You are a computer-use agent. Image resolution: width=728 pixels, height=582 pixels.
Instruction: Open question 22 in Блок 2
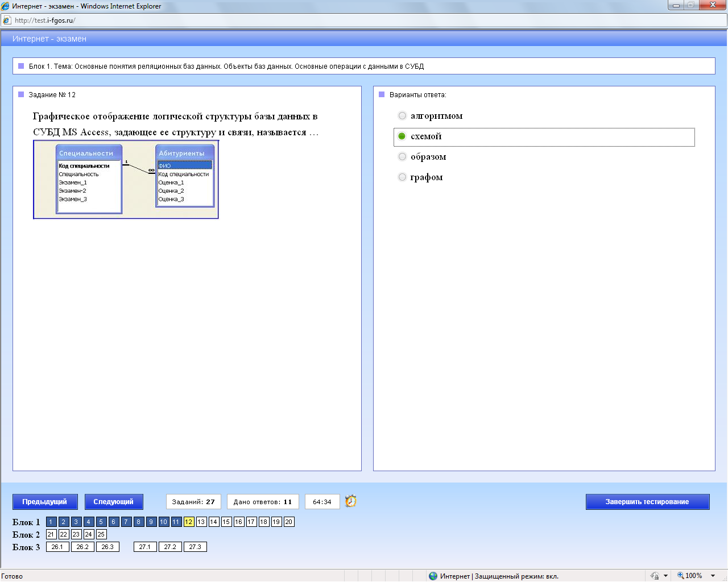tap(64, 534)
